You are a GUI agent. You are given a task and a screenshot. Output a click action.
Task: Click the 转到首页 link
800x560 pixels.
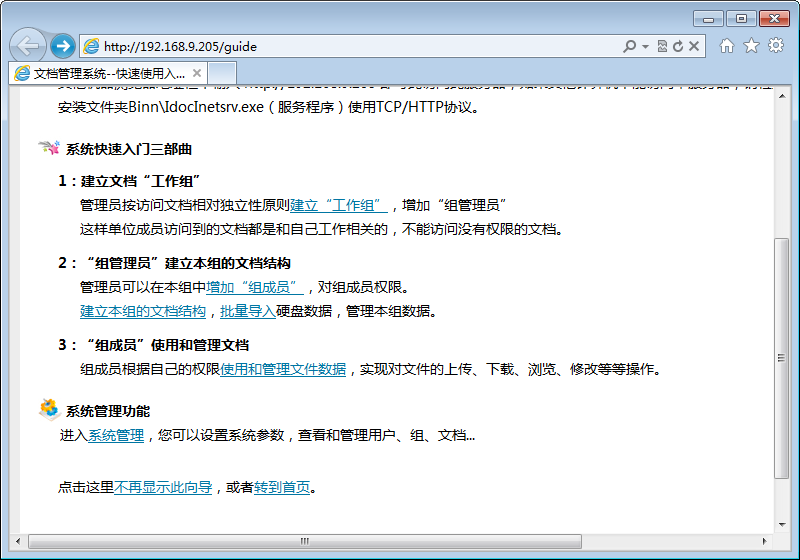(x=282, y=487)
